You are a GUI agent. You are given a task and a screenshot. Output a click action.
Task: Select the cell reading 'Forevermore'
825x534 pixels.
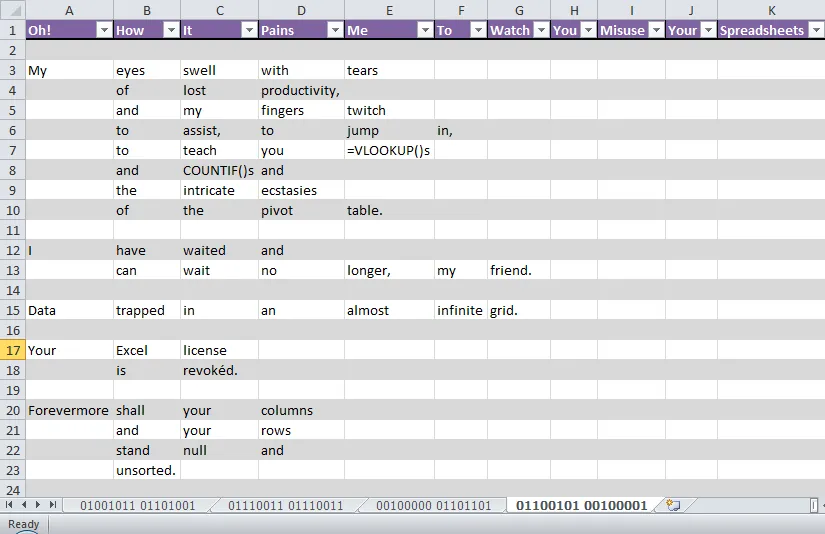tap(69, 410)
